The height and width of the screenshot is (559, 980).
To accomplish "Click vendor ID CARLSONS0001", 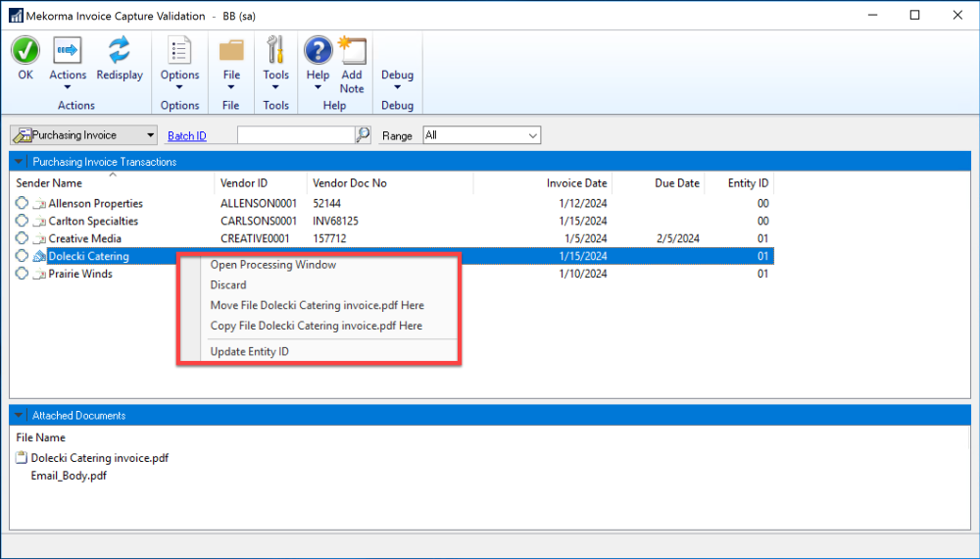I will [259, 221].
